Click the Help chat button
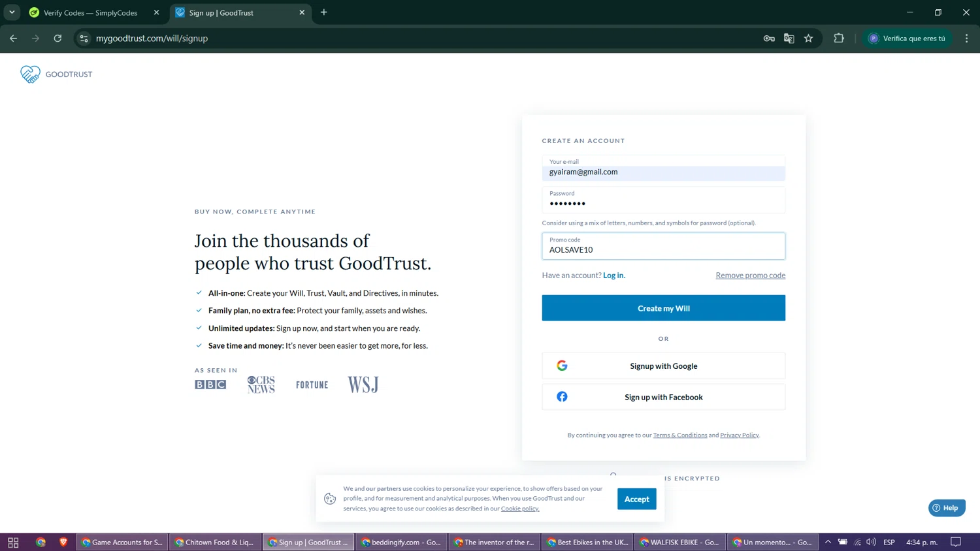This screenshot has width=980, height=551. [946, 508]
